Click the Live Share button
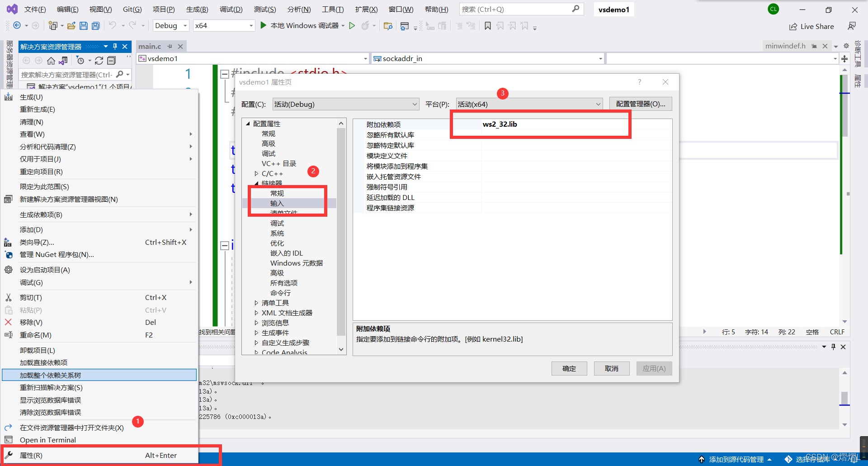This screenshot has width=868, height=466. coord(812,26)
